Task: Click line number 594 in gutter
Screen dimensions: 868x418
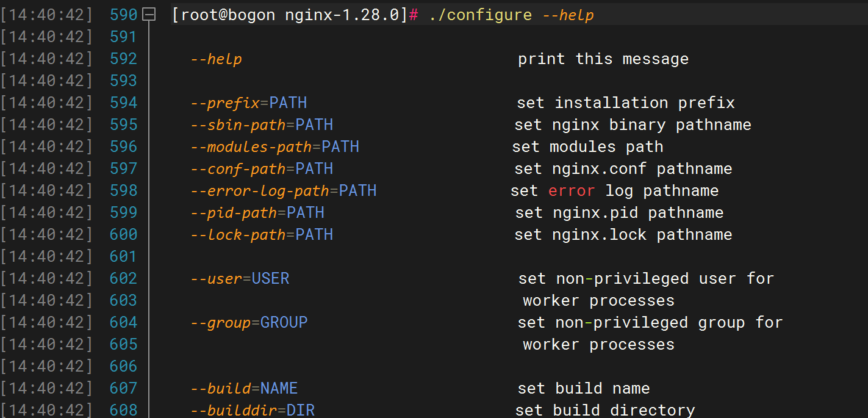Action: point(124,103)
